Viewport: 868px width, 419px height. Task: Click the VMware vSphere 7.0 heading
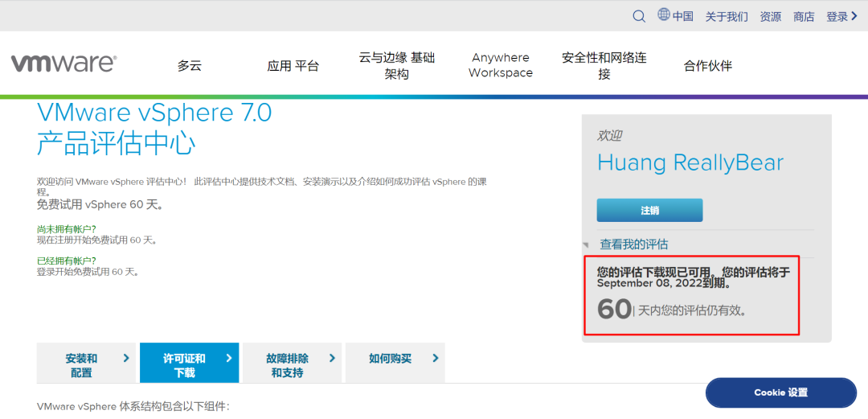pos(154,113)
